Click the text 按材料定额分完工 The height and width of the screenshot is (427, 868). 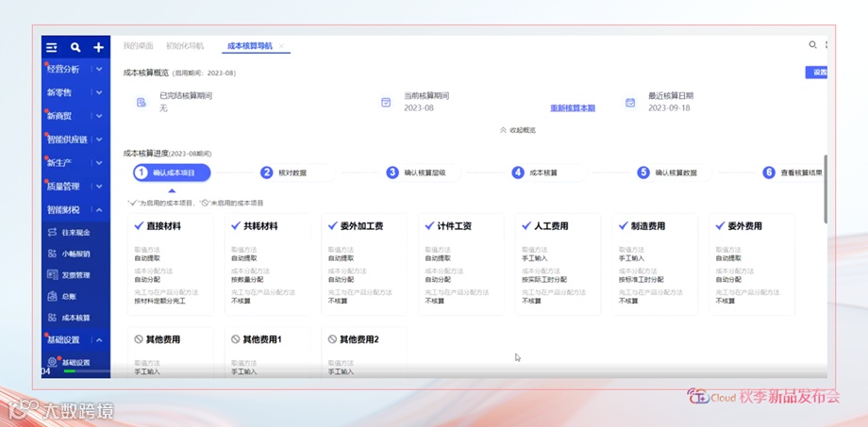point(160,301)
